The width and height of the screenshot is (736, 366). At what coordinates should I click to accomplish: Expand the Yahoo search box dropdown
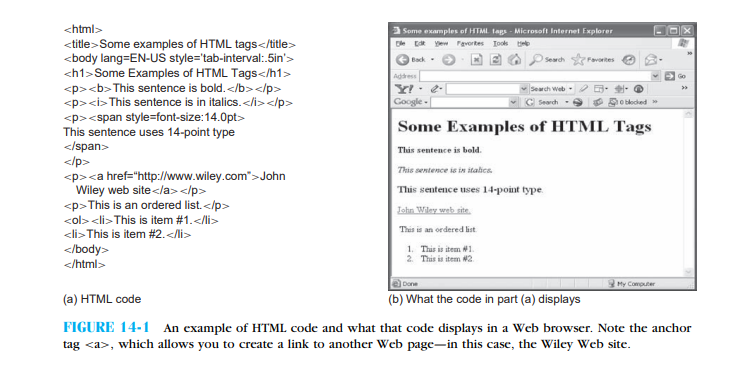(524, 89)
